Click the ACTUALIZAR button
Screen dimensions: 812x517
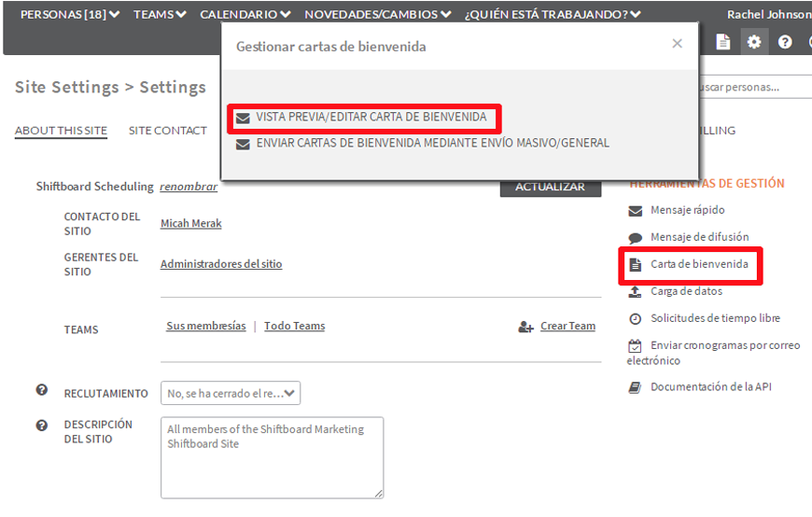pos(550,187)
